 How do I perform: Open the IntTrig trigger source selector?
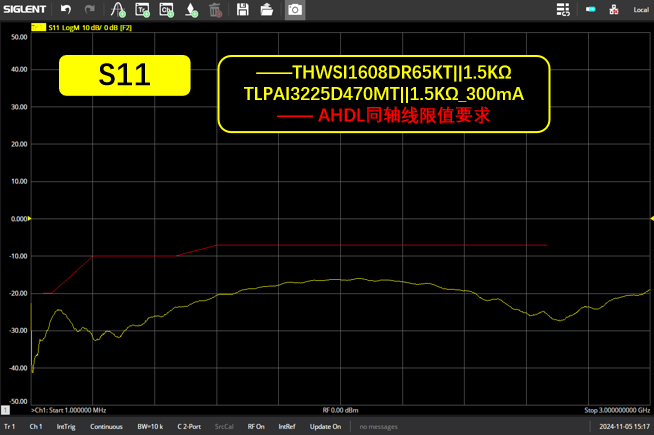[66, 427]
